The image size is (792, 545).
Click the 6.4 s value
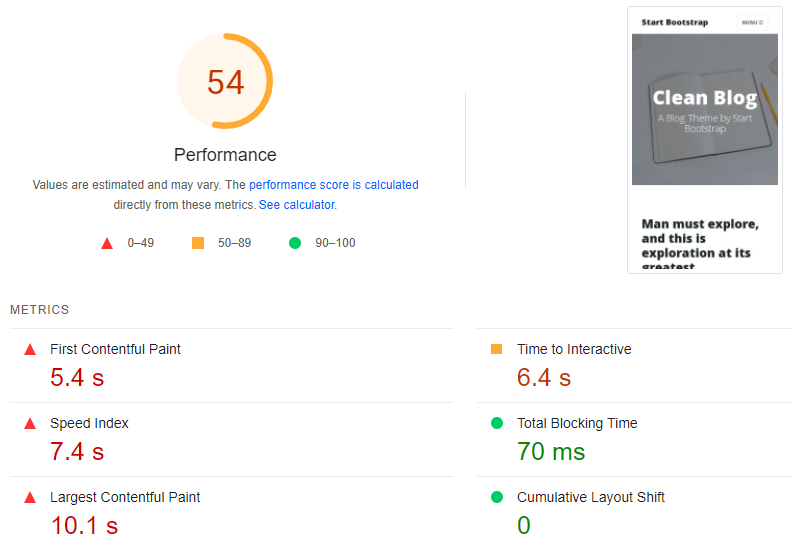[x=544, y=377]
